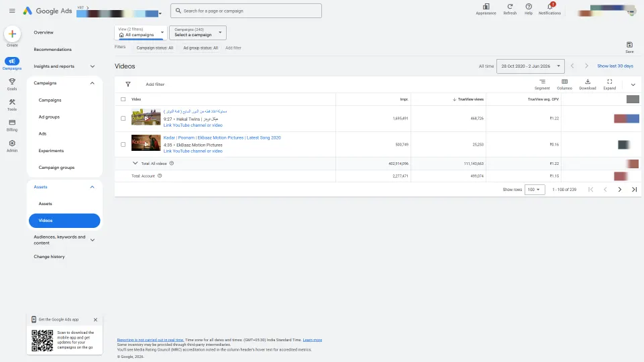
Task: Click the Learn more footer link
Action: [312, 340]
